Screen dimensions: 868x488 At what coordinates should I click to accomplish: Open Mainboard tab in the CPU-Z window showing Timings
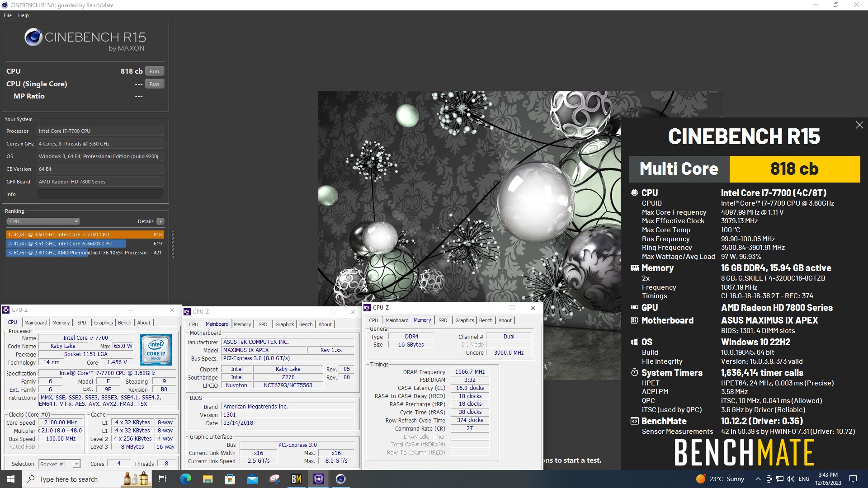tap(397, 320)
